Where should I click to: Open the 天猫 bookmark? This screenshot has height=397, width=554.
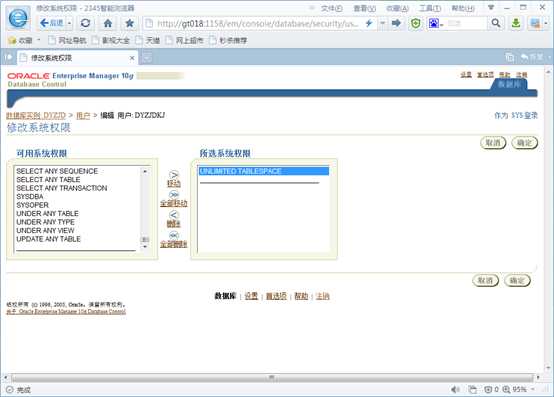[148, 41]
